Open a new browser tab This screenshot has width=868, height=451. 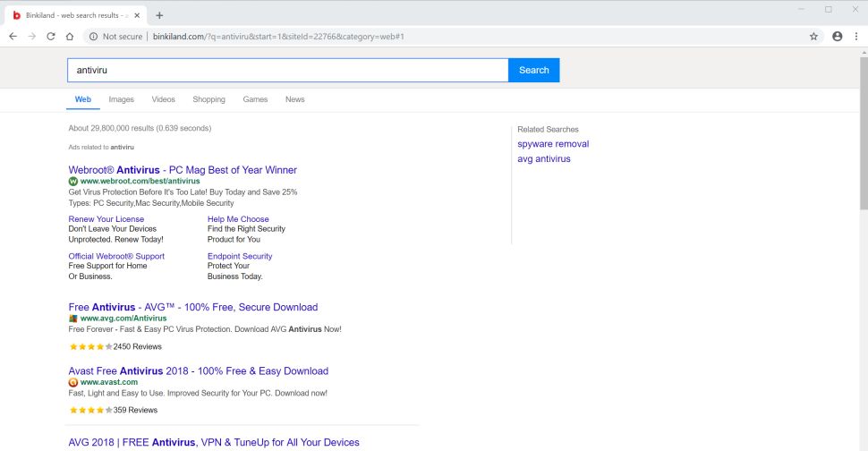[x=159, y=15]
